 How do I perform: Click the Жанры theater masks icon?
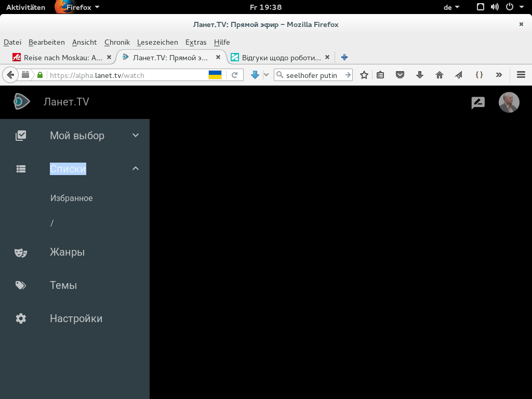(x=21, y=252)
